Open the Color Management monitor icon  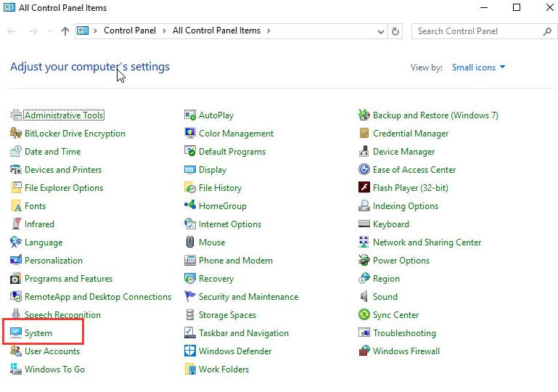pyautogui.click(x=190, y=133)
